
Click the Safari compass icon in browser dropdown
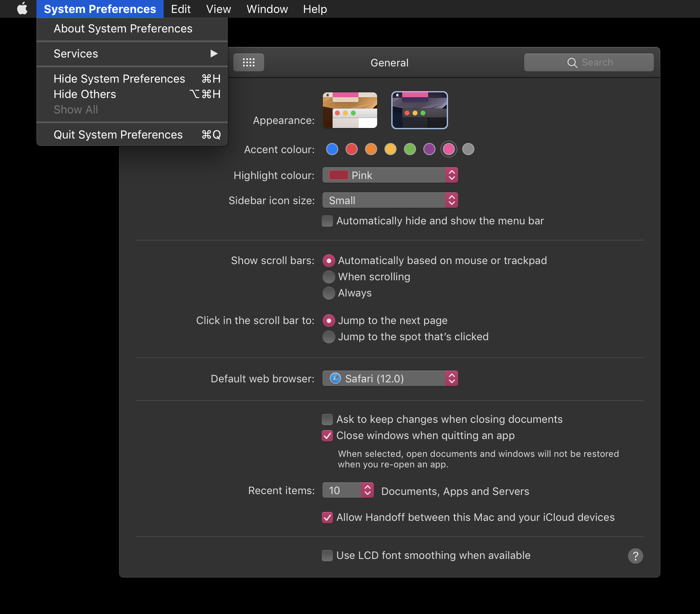coord(335,378)
